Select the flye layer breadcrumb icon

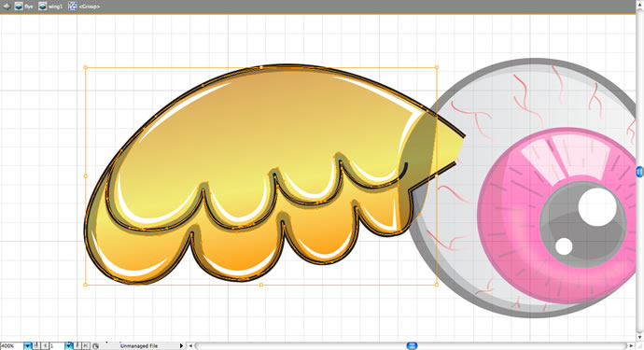coord(19,7)
